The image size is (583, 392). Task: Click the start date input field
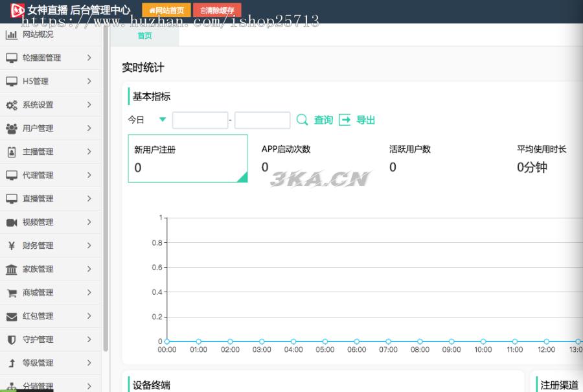pyautogui.click(x=200, y=121)
